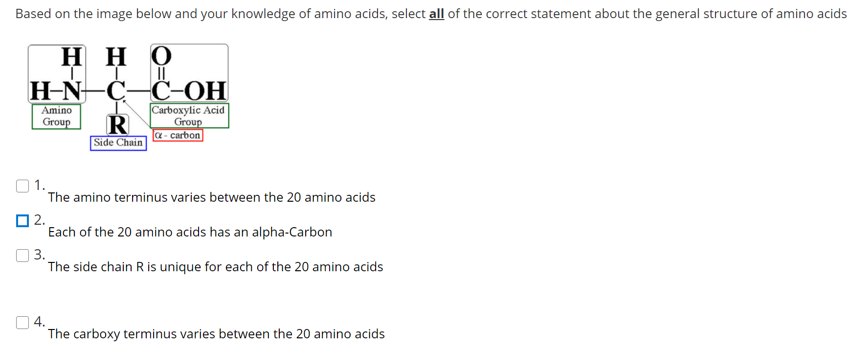
Task: Check the box for statement 2
Action: 22,221
